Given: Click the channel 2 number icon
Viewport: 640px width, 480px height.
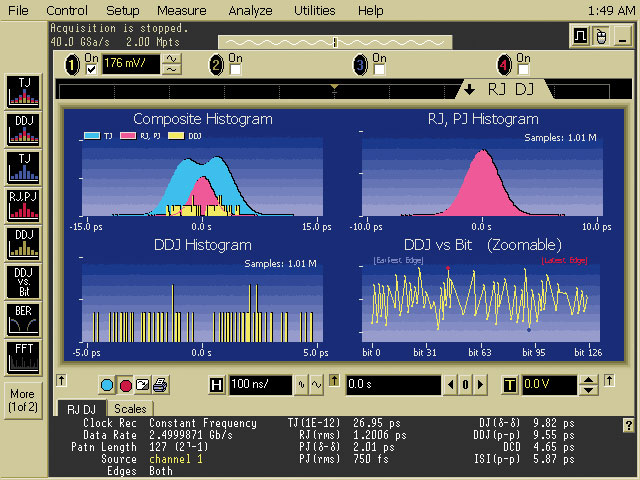Looking at the screenshot, I should (216, 65).
